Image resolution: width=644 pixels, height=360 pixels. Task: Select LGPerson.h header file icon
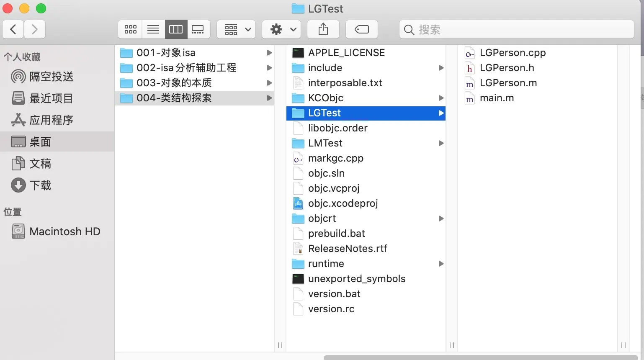[x=470, y=68]
